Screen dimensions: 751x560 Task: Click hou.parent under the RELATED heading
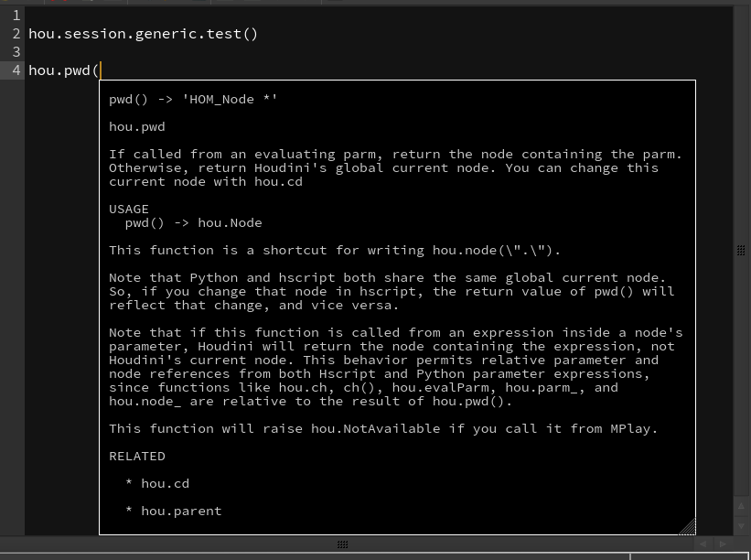181,512
